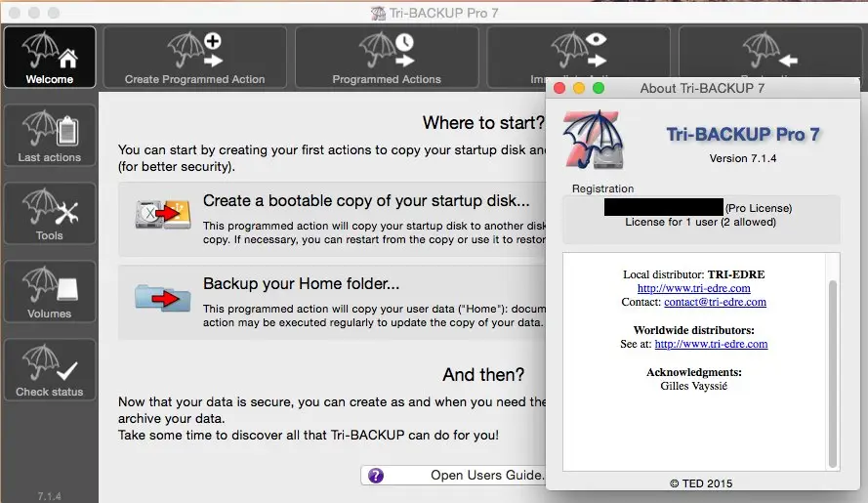Click the Tri-BACKUP Pro 7 main window title
This screenshot has width=868, height=503.
443,13
